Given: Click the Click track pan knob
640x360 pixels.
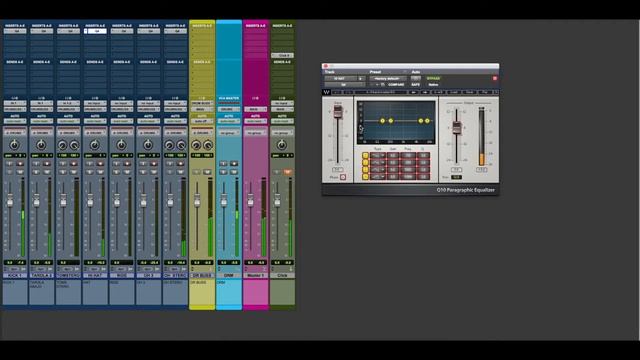Looking at the screenshot, I should tap(282, 144).
